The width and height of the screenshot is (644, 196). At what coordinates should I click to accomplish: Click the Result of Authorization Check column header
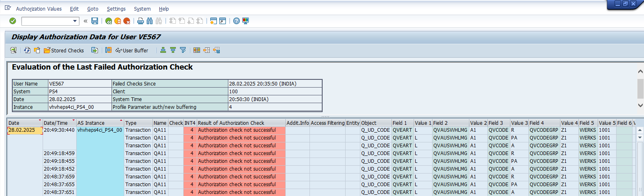[x=231, y=123]
